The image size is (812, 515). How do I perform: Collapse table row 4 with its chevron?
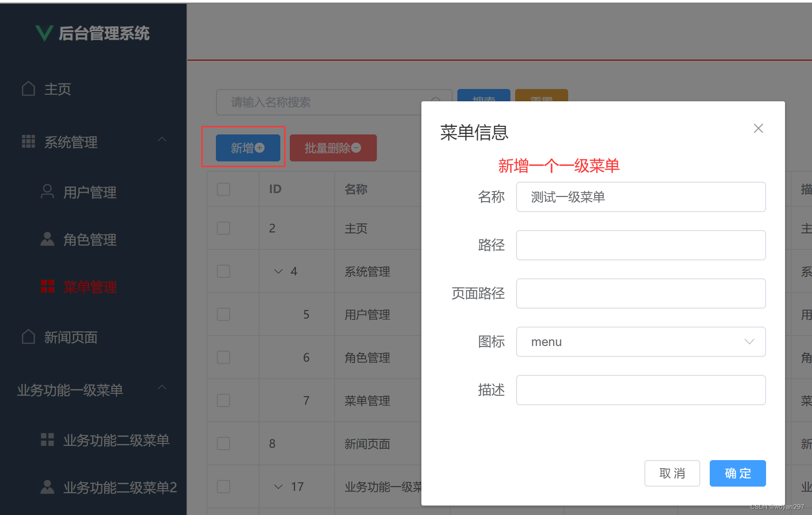click(278, 271)
